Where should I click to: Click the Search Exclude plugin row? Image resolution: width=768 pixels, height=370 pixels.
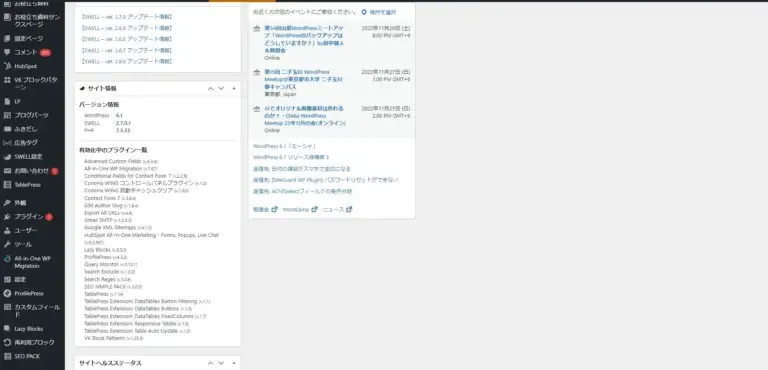(109, 271)
